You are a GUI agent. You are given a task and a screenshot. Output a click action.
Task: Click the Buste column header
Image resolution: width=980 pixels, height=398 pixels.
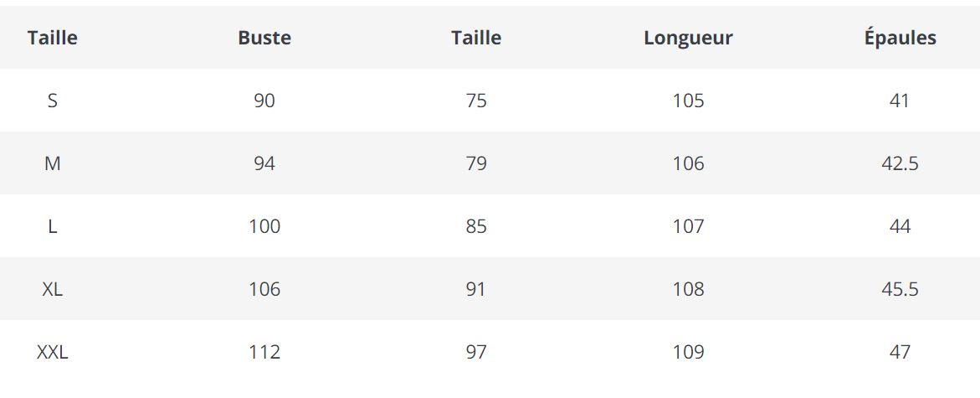click(x=264, y=38)
